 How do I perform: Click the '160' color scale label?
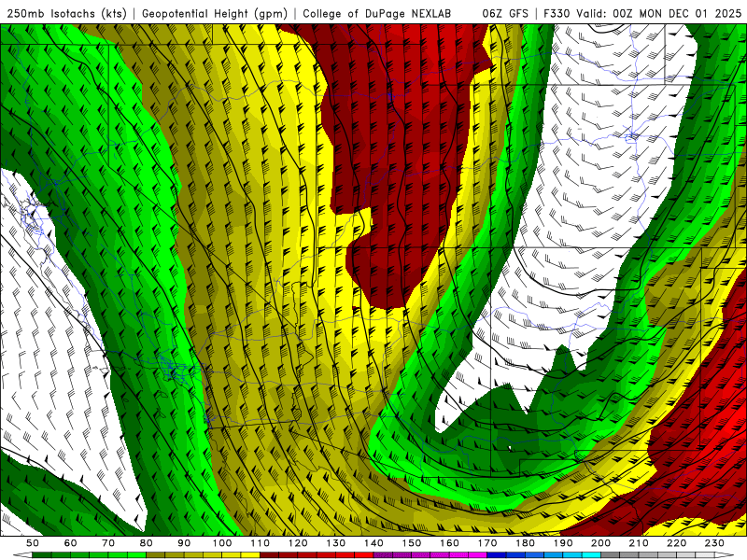click(x=449, y=543)
